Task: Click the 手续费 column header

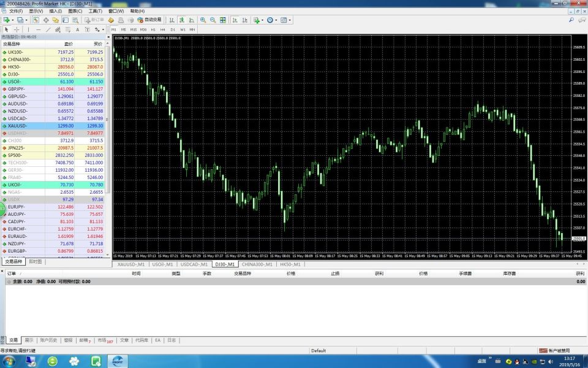Action: coord(467,274)
